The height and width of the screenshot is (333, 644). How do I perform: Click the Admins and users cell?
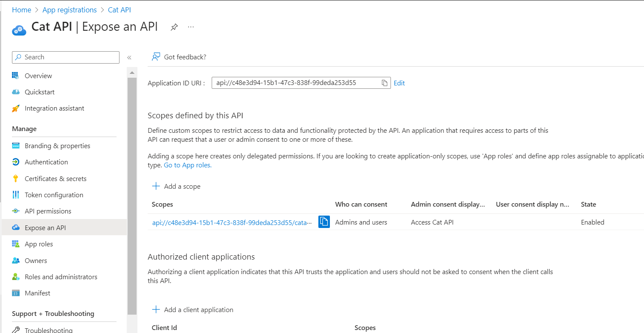361,222
